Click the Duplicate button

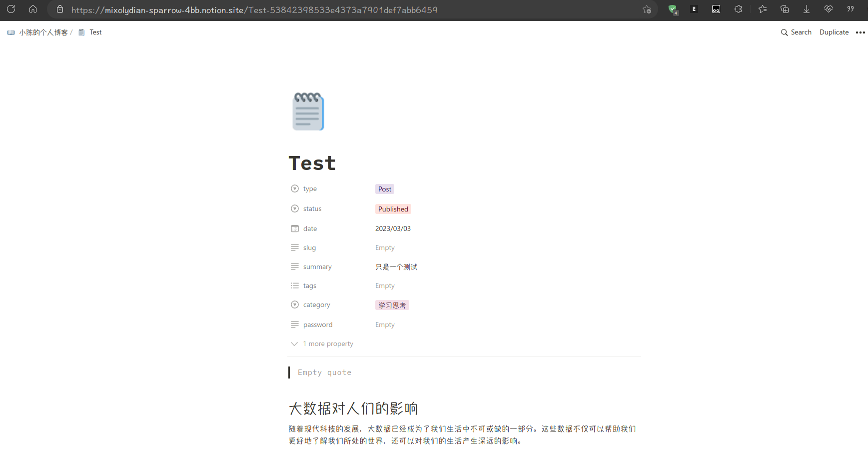[834, 32]
